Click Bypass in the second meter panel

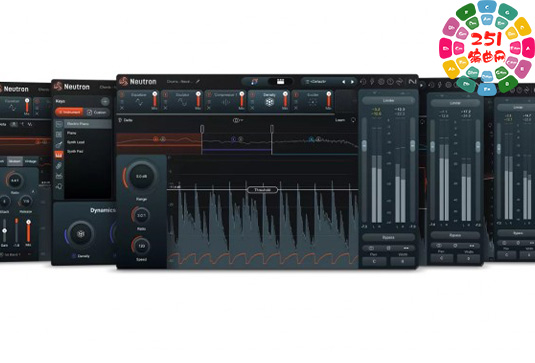(x=455, y=235)
